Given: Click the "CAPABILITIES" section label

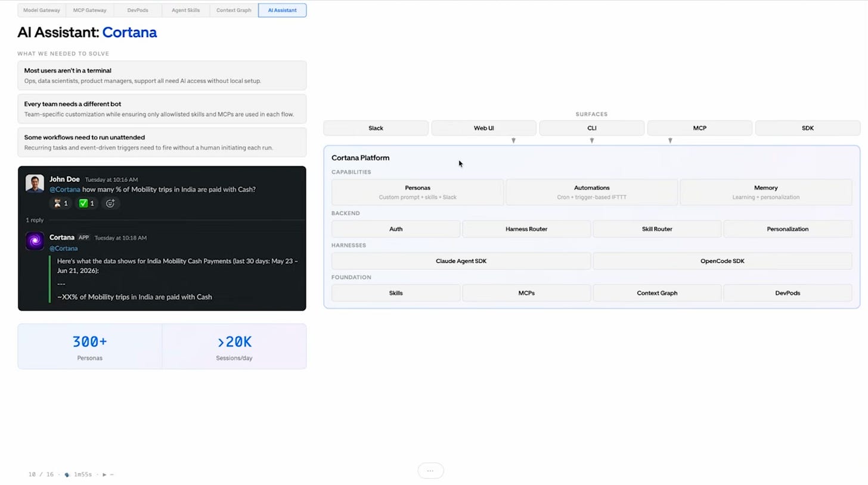Looking at the screenshot, I should (x=351, y=172).
